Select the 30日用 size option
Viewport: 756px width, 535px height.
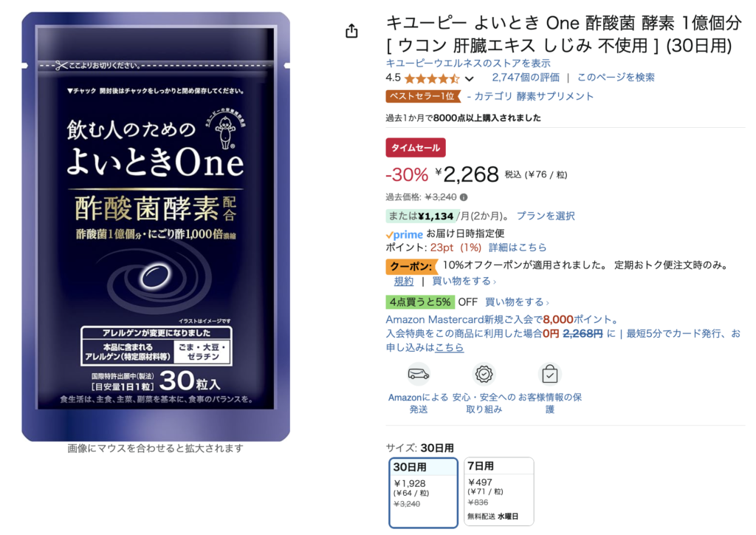(x=423, y=493)
